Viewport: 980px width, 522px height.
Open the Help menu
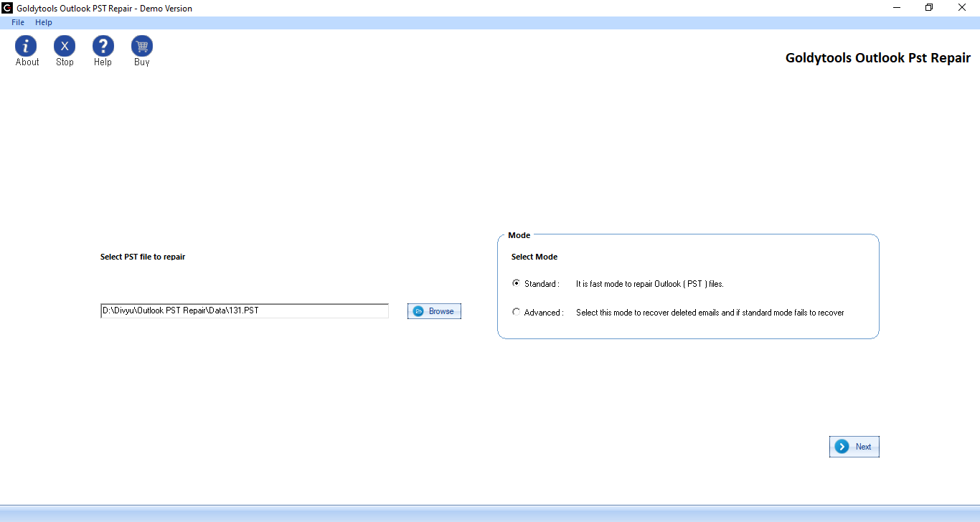pyautogui.click(x=44, y=22)
